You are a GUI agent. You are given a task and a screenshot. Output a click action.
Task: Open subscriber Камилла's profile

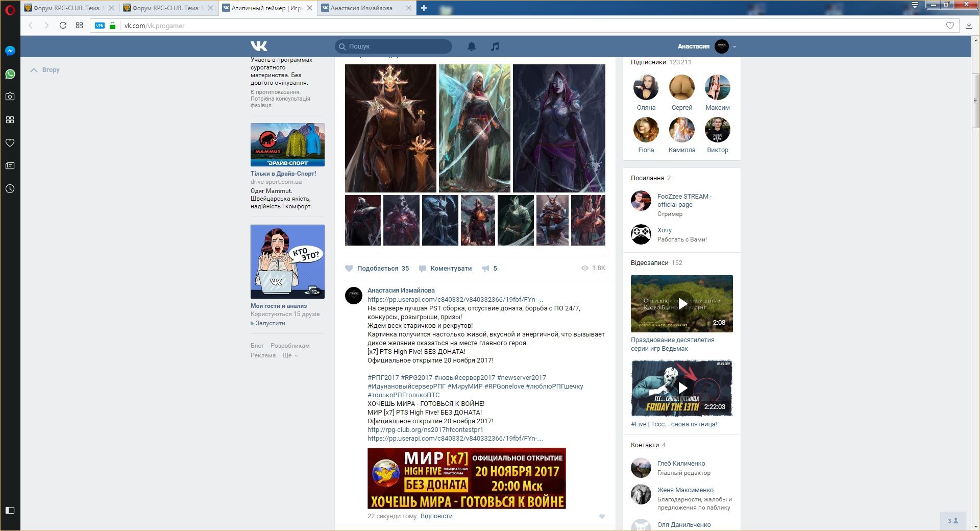pos(681,130)
